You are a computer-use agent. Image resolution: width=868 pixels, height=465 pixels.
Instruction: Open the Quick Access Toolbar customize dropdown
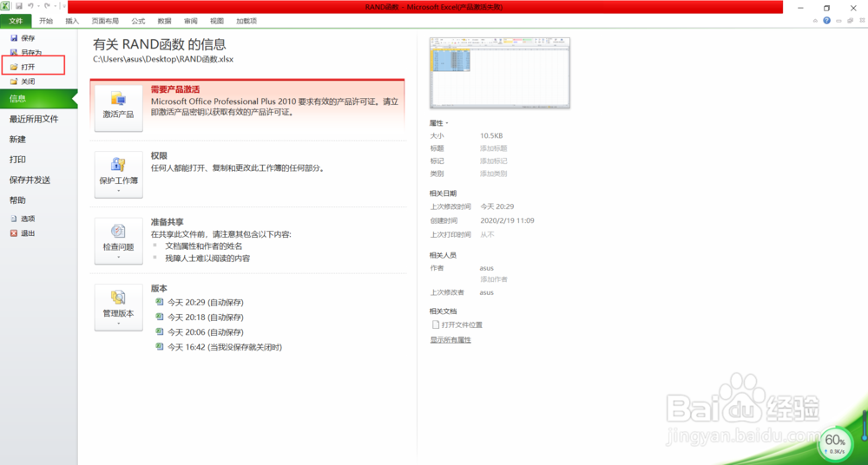coord(64,6)
